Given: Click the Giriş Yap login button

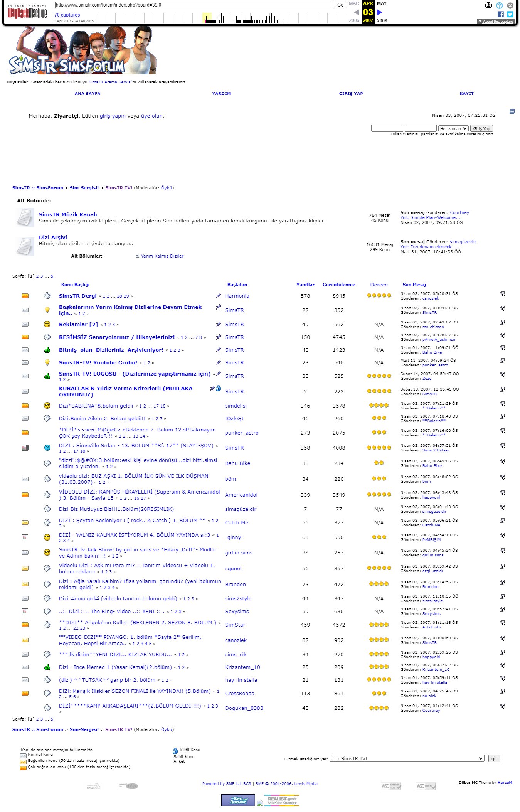Looking at the screenshot, I should [481, 128].
